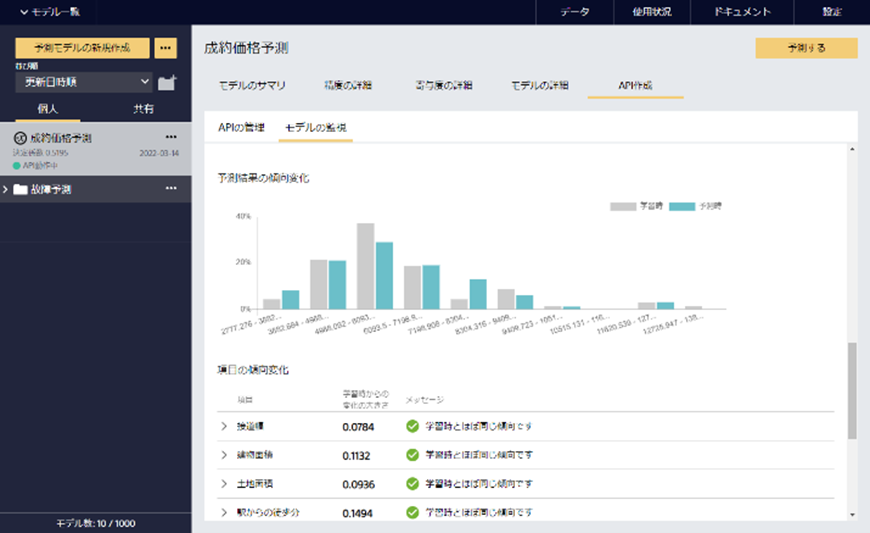Click the new folder icon beside sort dropdown
The image size is (870, 533).
[167, 82]
